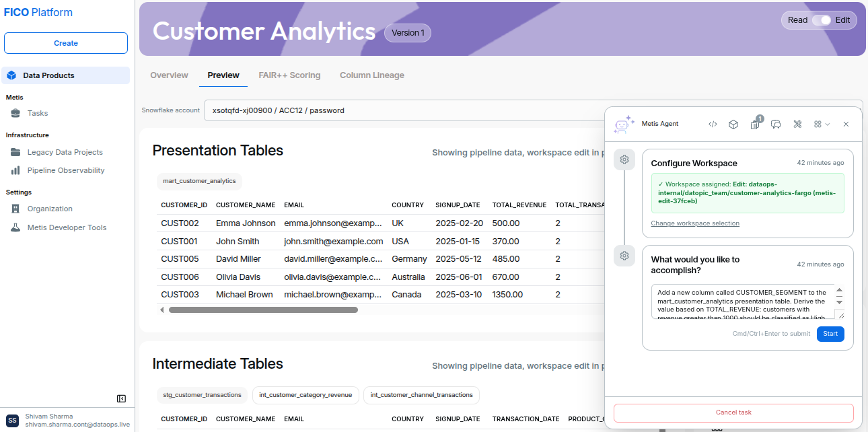Screen dimensions: 868x432
Task: Click the Tasks briefcase icon in sidebar
Action: coord(15,113)
